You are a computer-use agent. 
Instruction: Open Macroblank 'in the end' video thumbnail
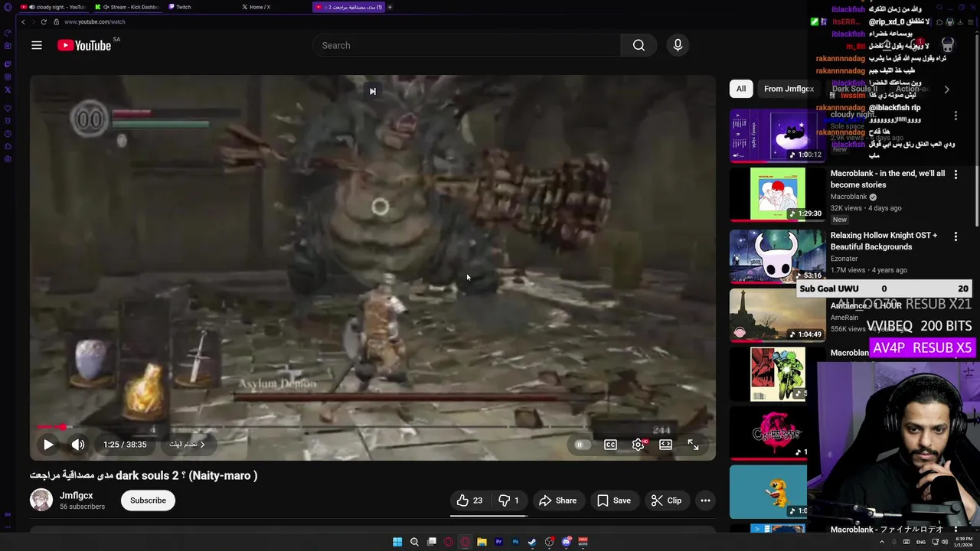point(778,194)
